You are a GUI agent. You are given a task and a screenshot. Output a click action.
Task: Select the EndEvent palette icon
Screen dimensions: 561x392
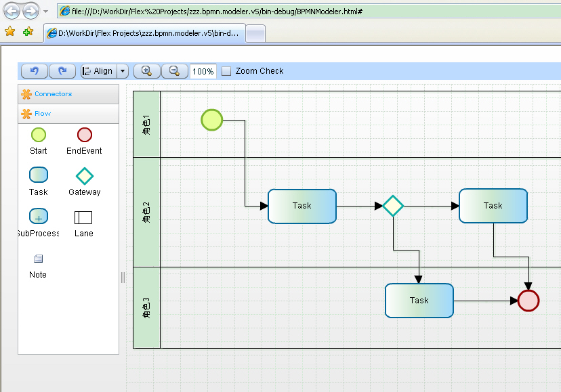[x=84, y=135]
